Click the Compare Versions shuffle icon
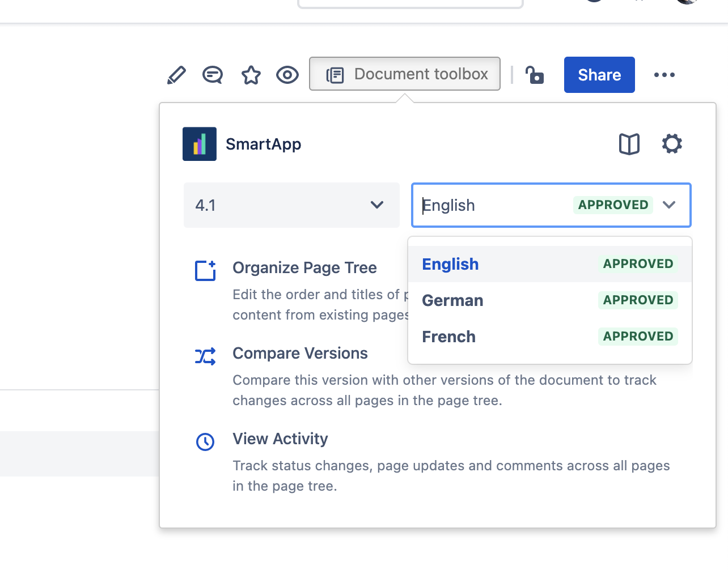The image size is (728, 570). (205, 356)
